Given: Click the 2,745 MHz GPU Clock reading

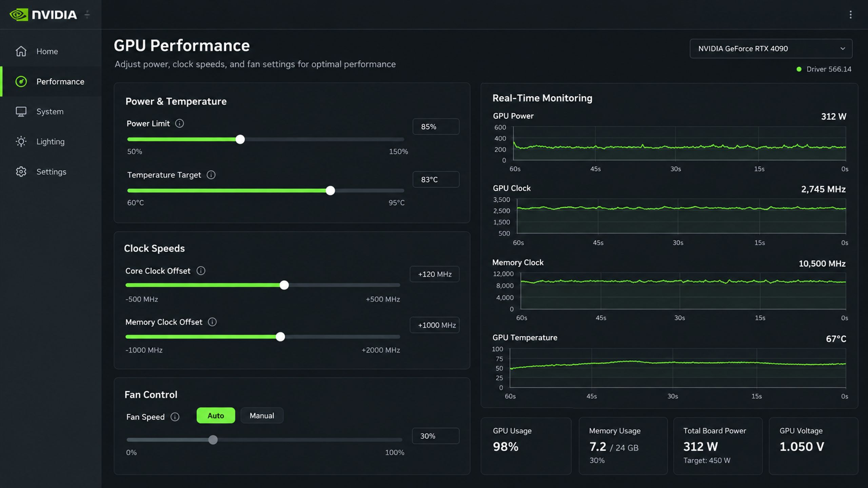Looking at the screenshot, I should (823, 189).
